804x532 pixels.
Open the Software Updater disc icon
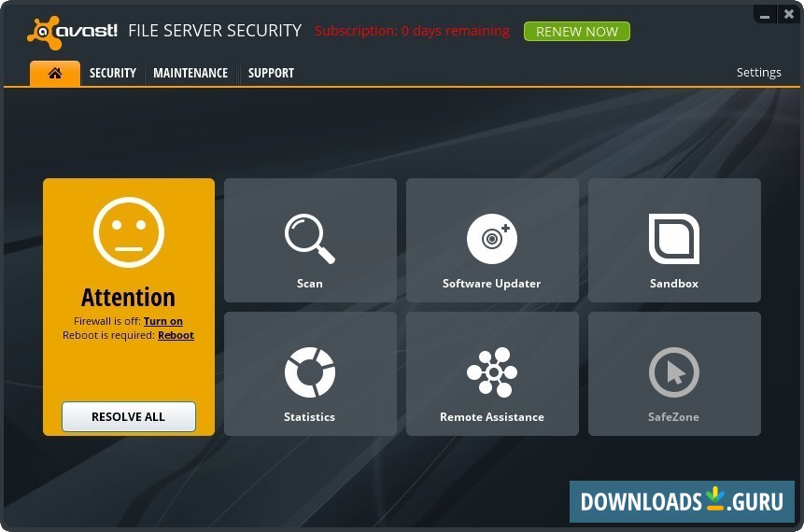click(492, 239)
